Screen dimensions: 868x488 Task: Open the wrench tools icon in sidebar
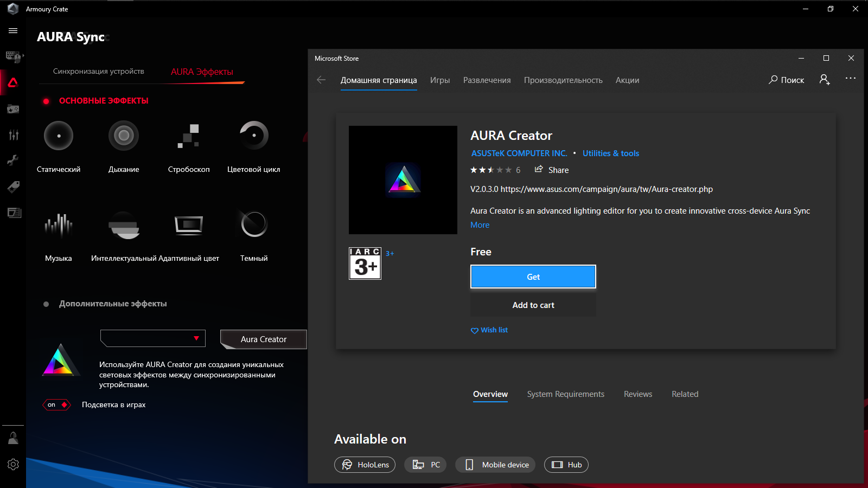(13, 160)
